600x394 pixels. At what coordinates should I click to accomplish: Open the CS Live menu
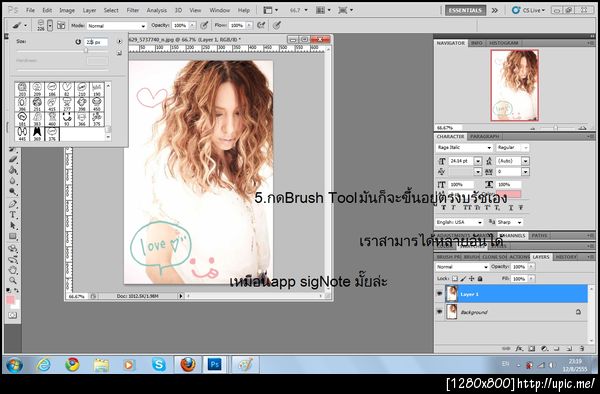529,10
